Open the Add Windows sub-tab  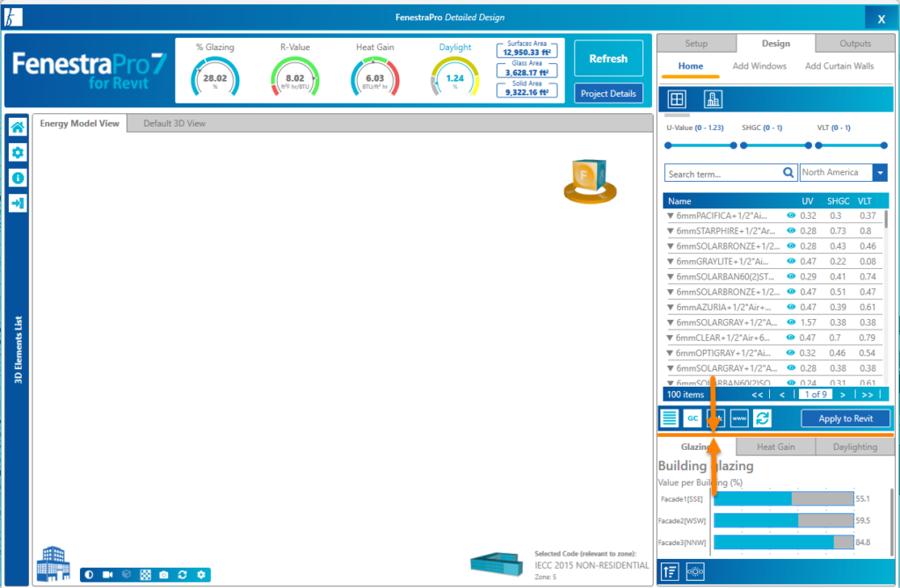[x=759, y=66]
